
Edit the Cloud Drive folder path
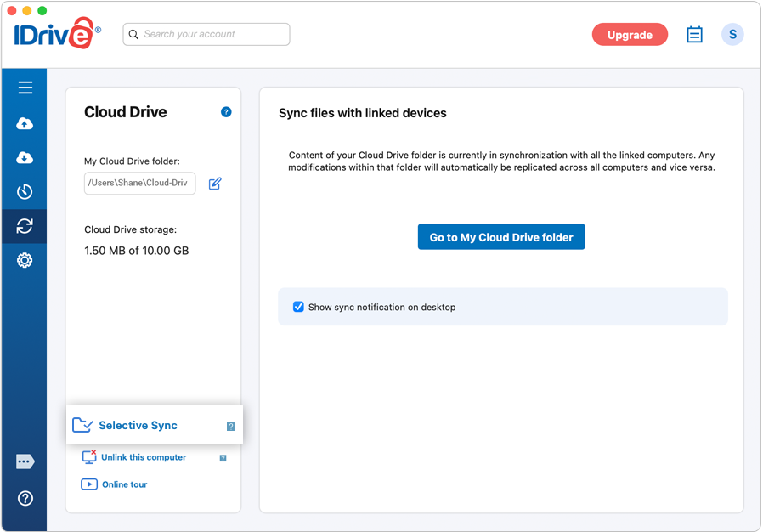click(215, 184)
